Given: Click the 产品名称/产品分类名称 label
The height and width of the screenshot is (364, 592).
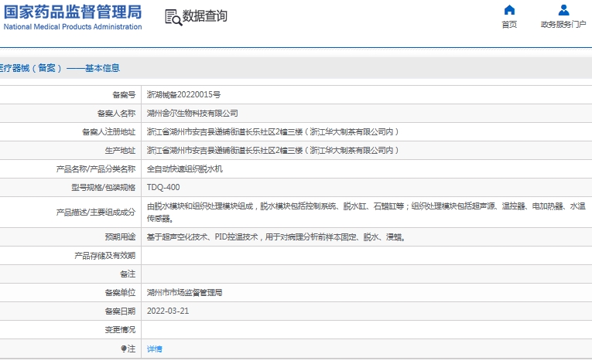Looking at the screenshot, I should click(x=96, y=169).
